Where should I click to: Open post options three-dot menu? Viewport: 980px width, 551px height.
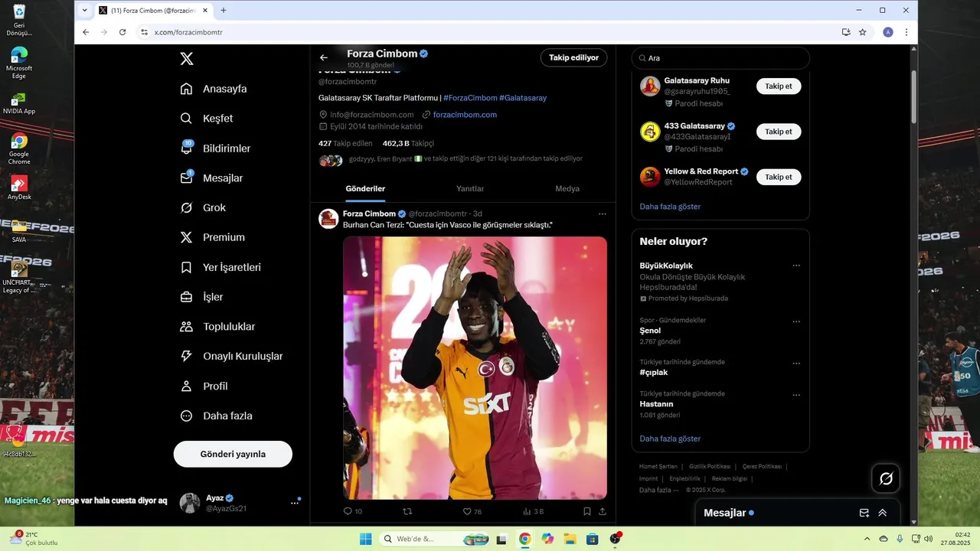(x=603, y=214)
